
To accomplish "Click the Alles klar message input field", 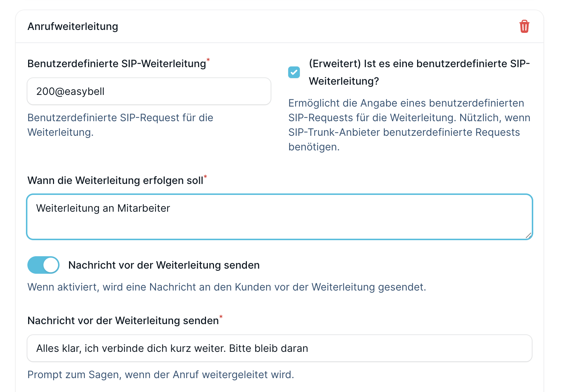I will 279,348.
